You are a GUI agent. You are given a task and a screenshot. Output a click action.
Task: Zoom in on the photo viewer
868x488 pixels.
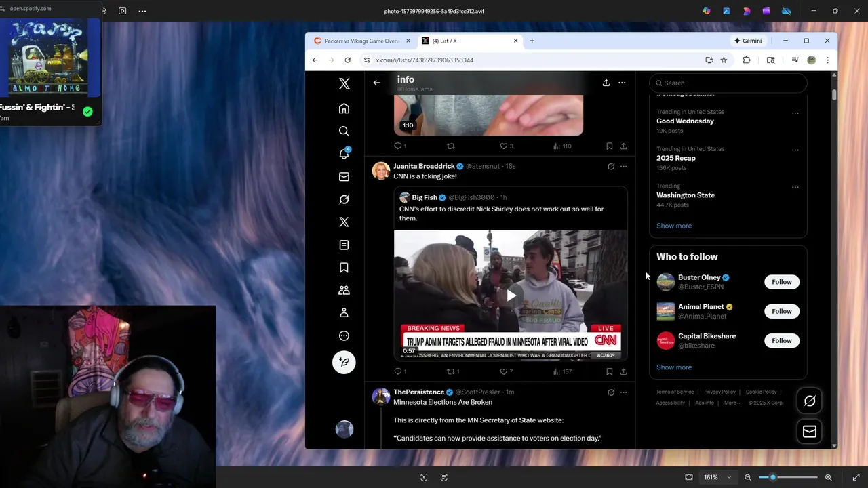tap(828, 477)
